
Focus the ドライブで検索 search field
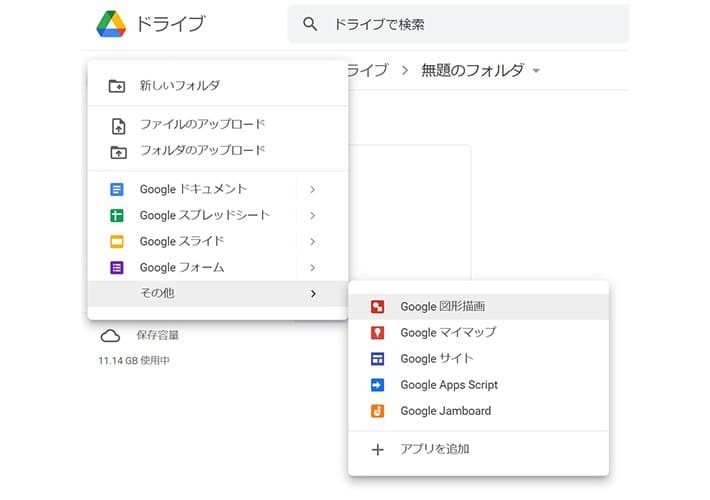tap(458, 24)
